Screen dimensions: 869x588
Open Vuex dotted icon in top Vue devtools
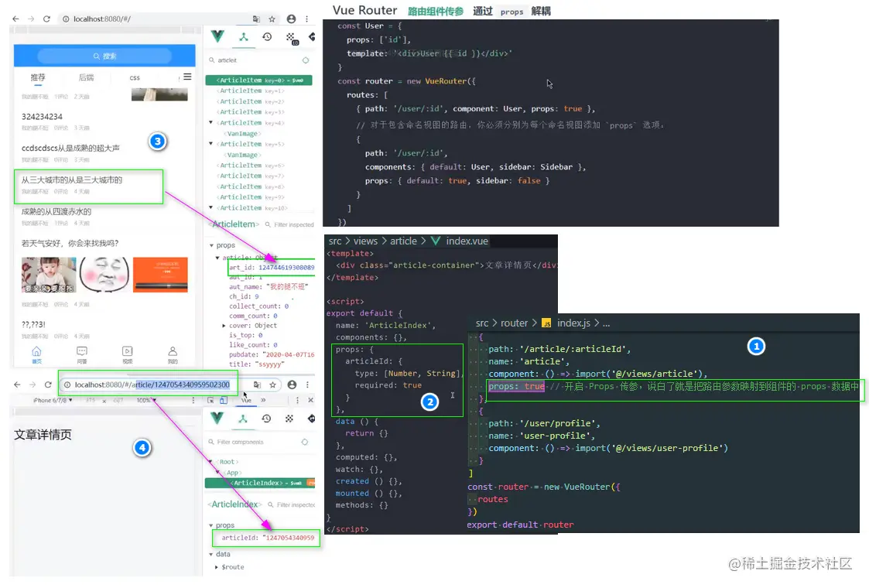(291, 38)
